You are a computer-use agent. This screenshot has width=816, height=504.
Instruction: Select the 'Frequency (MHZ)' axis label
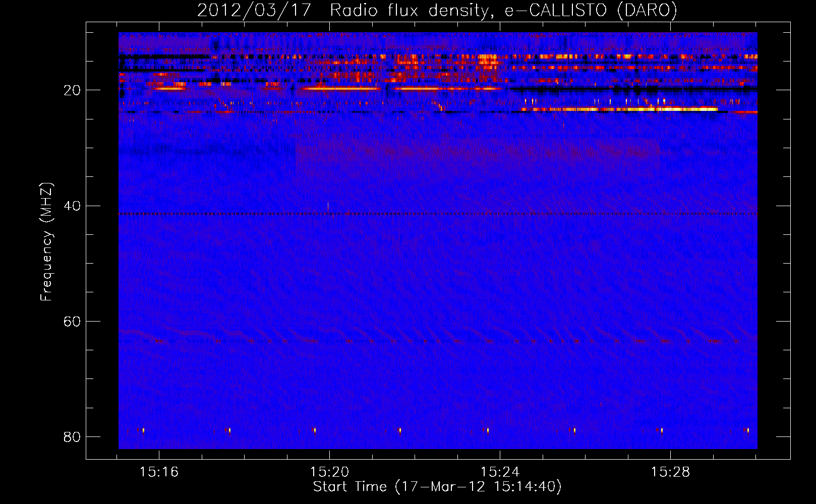click(46, 242)
